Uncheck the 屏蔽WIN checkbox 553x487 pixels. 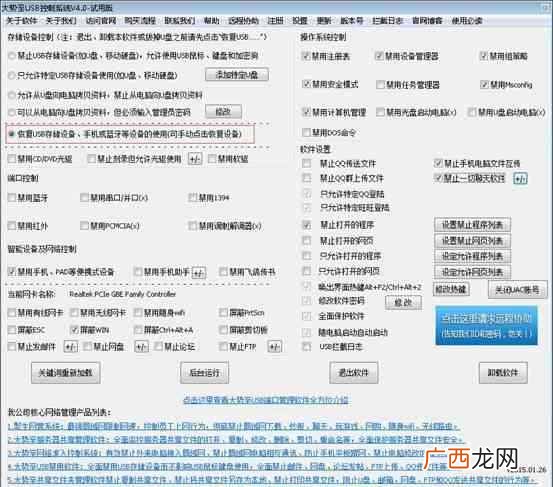[x=74, y=330]
